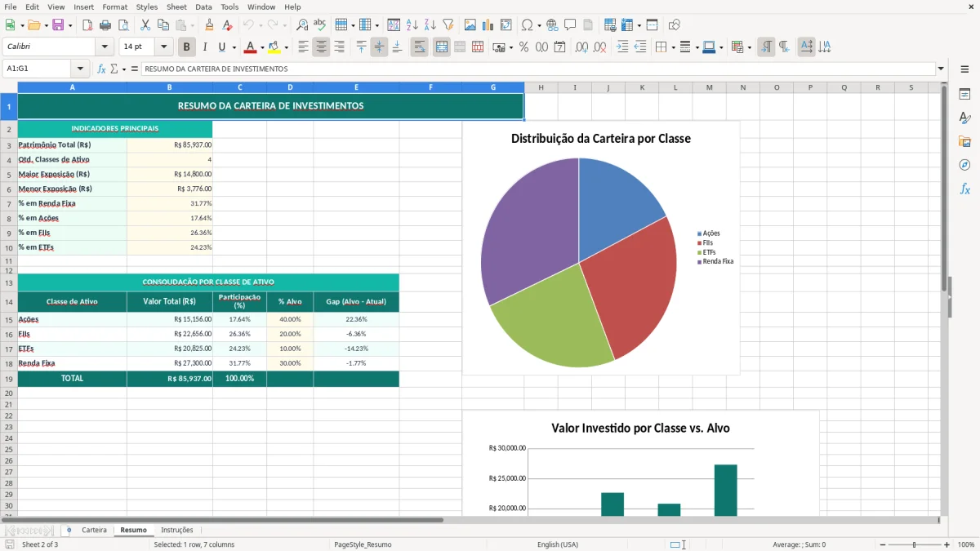Toggle Merge and Center Cells

click(x=442, y=47)
